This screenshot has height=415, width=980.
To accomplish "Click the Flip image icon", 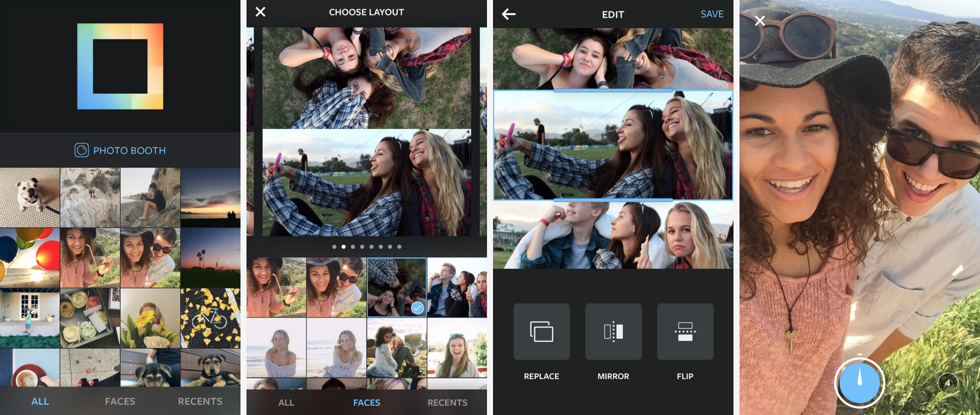I will click(685, 332).
